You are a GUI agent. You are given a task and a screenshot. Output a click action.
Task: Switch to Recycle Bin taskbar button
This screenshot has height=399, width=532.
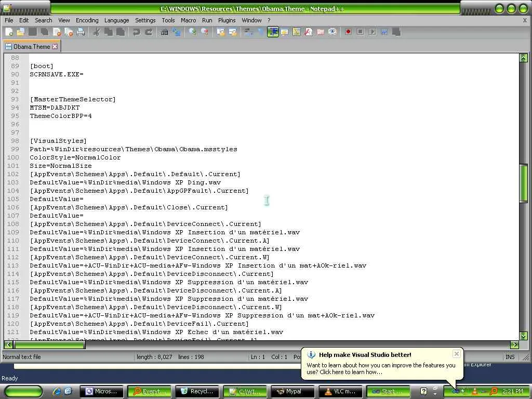tap(197, 391)
